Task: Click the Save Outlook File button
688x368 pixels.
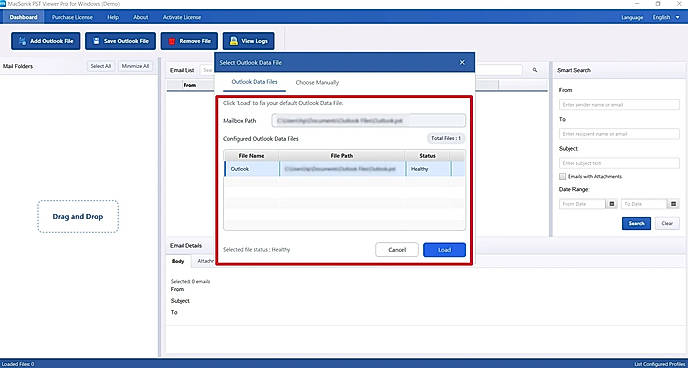Action: 120,41
